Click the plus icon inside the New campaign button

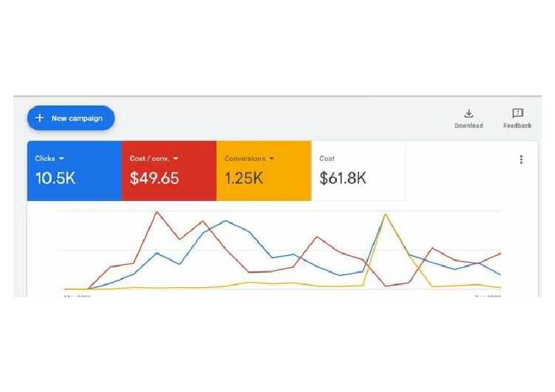[x=40, y=118]
